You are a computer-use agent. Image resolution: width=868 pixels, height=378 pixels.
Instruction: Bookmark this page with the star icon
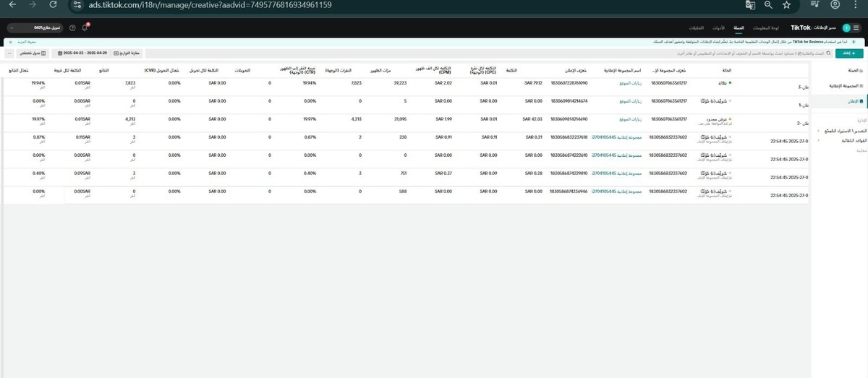tap(786, 4)
